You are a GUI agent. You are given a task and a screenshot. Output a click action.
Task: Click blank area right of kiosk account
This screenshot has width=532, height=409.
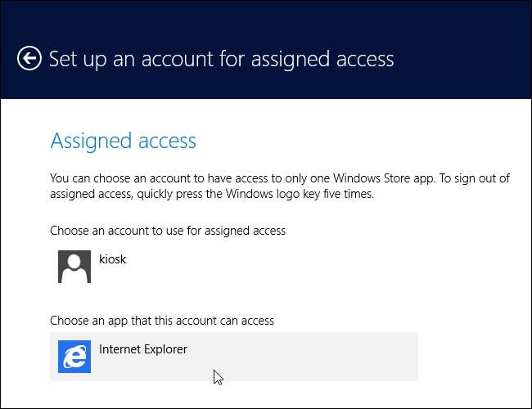pos(327,267)
